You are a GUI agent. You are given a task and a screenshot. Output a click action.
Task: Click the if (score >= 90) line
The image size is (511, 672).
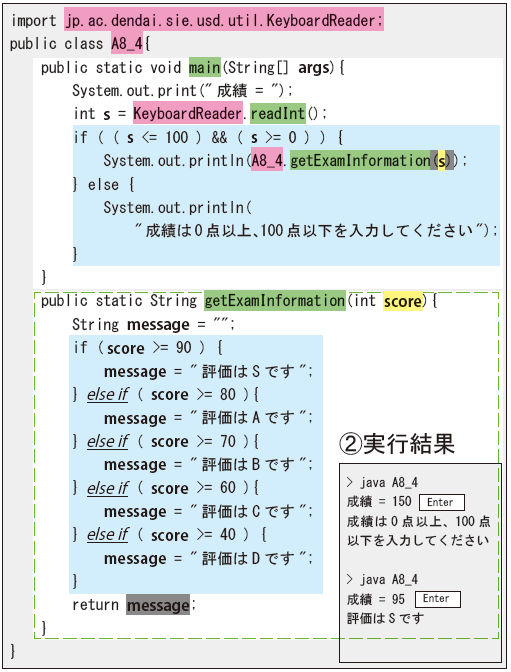(x=148, y=348)
